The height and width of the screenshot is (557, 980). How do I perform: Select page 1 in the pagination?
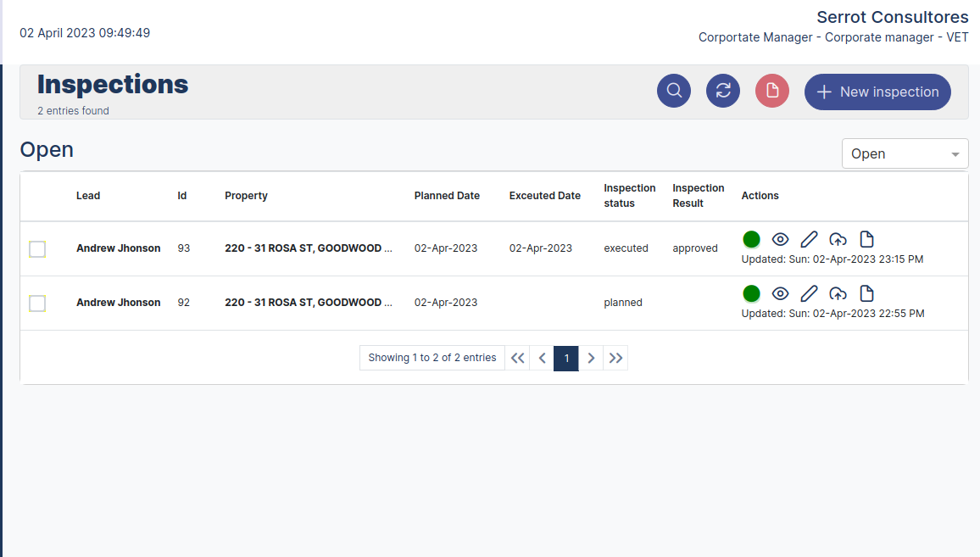(x=566, y=358)
